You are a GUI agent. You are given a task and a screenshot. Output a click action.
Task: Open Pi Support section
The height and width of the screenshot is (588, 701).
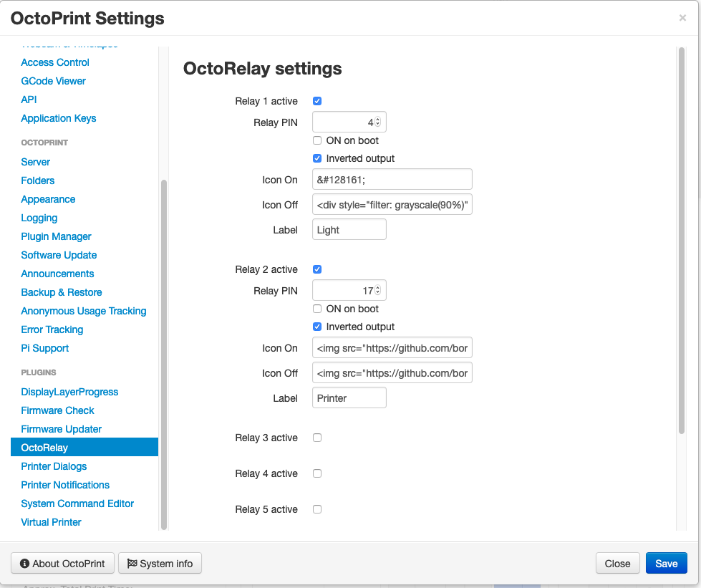point(44,348)
